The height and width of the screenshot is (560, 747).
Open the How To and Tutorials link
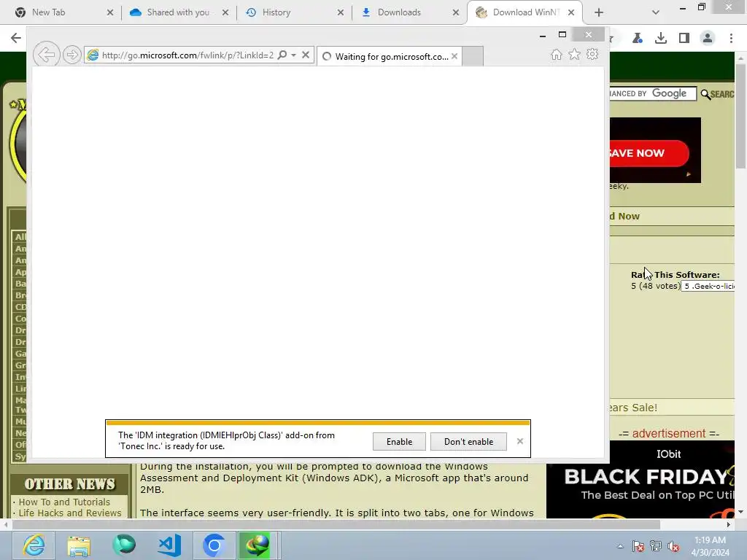click(x=64, y=502)
